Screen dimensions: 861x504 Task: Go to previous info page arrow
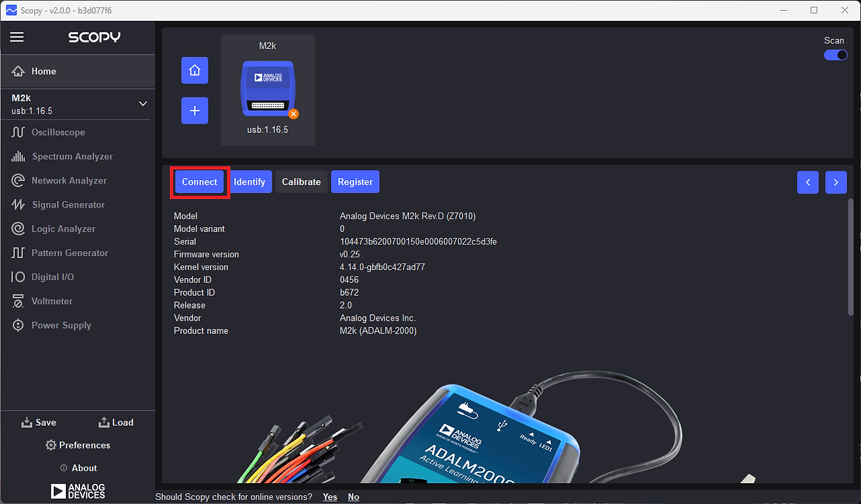click(808, 182)
